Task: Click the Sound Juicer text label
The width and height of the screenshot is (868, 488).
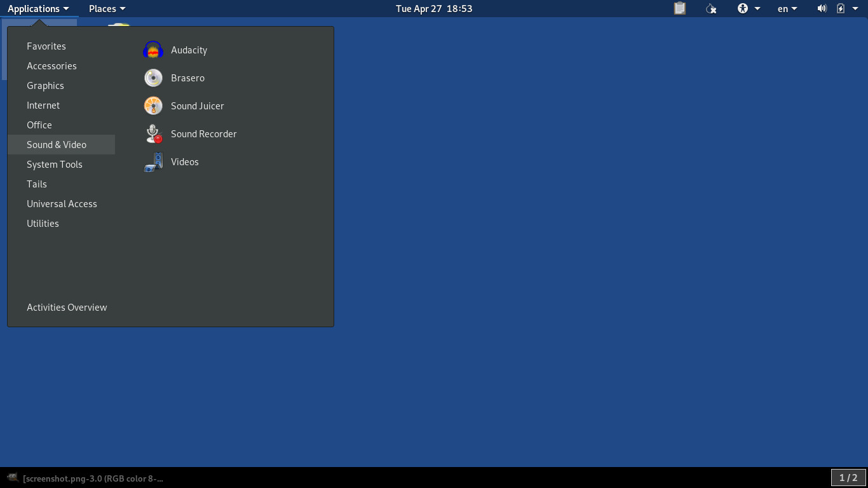Action: (197, 106)
